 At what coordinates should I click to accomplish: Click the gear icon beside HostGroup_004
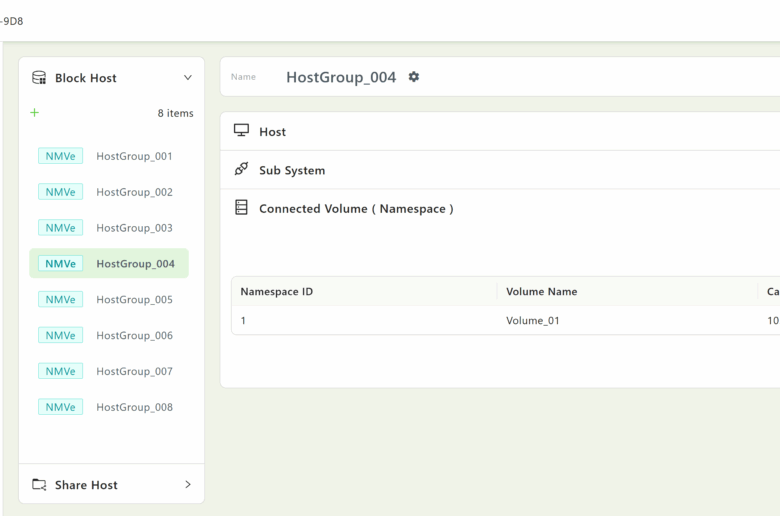pyautogui.click(x=414, y=77)
